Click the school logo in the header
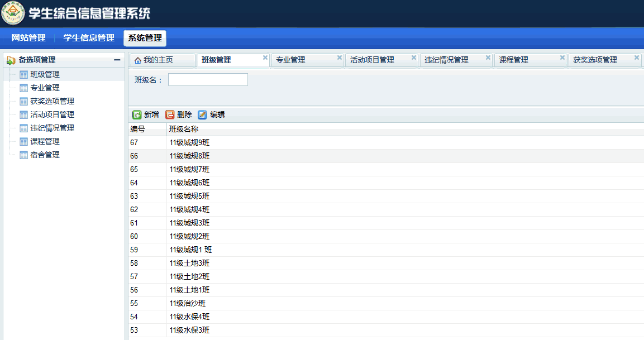 (13, 13)
